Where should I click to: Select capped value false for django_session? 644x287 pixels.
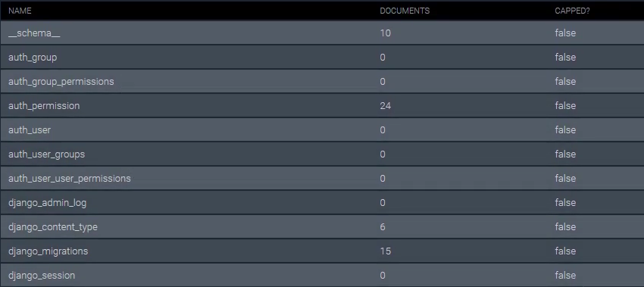point(565,276)
